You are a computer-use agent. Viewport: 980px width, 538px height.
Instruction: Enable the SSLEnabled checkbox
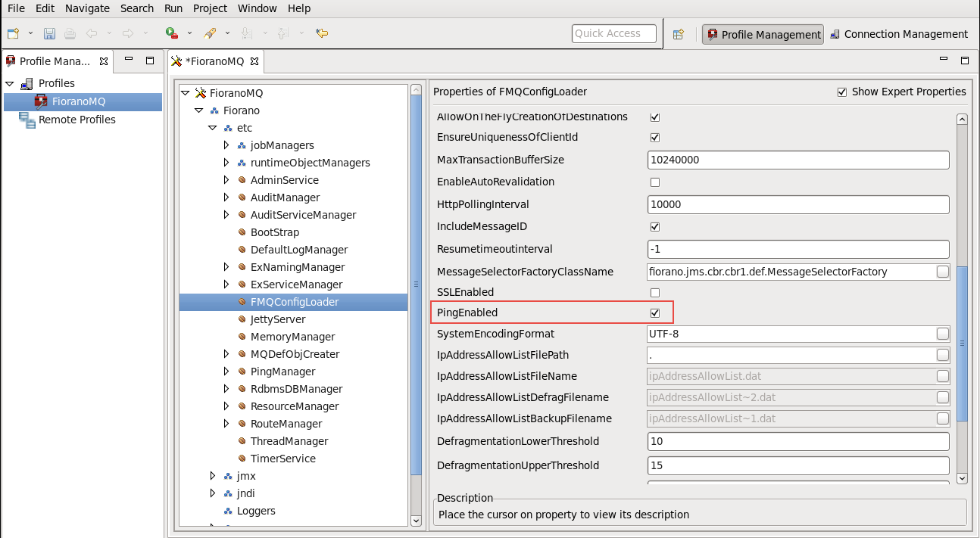tap(655, 292)
